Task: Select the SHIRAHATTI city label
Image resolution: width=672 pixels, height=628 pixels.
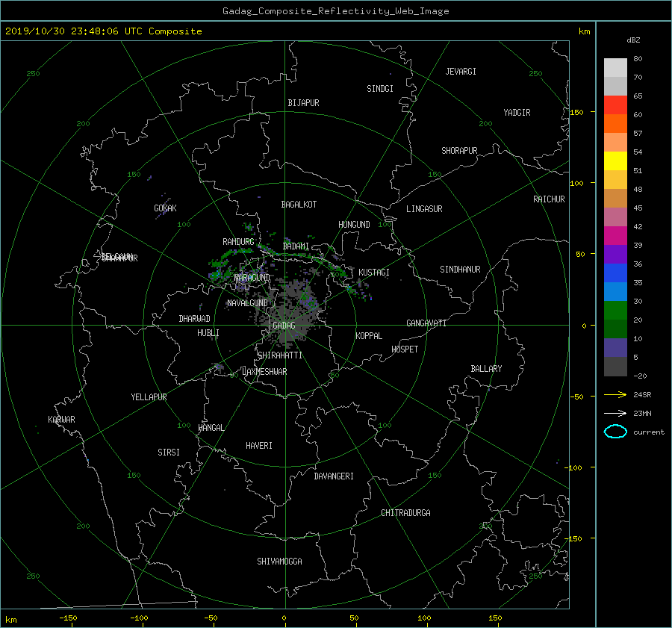Action: tap(280, 355)
